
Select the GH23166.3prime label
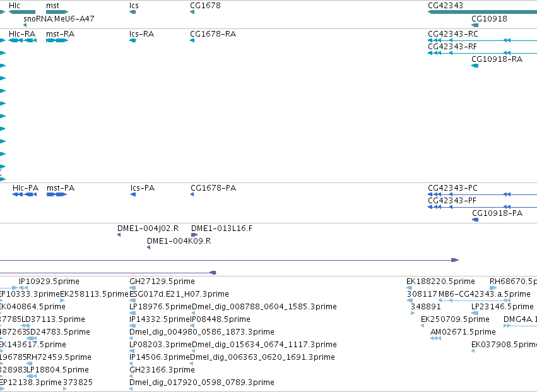pyautogui.click(x=162, y=370)
